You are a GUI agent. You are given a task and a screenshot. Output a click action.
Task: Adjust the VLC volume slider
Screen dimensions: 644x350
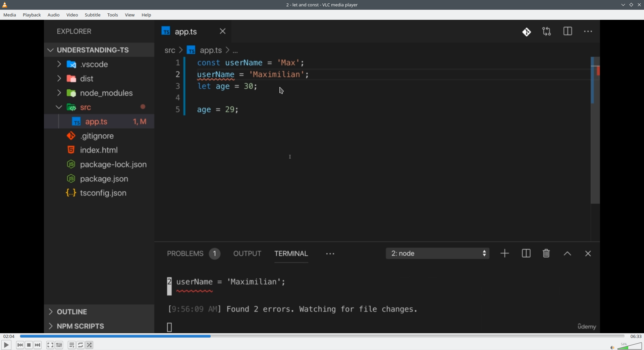coord(630,346)
